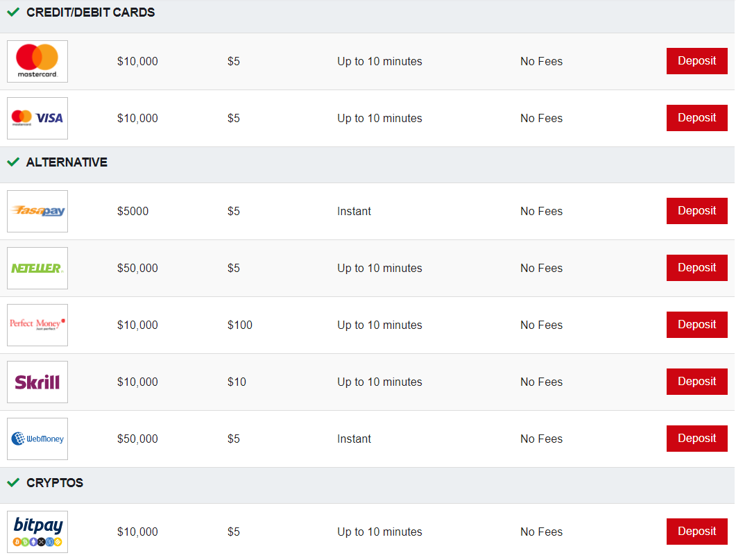
Task: Toggle the Credit/Debit Cards checkmark
Action: (x=13, y=12)
